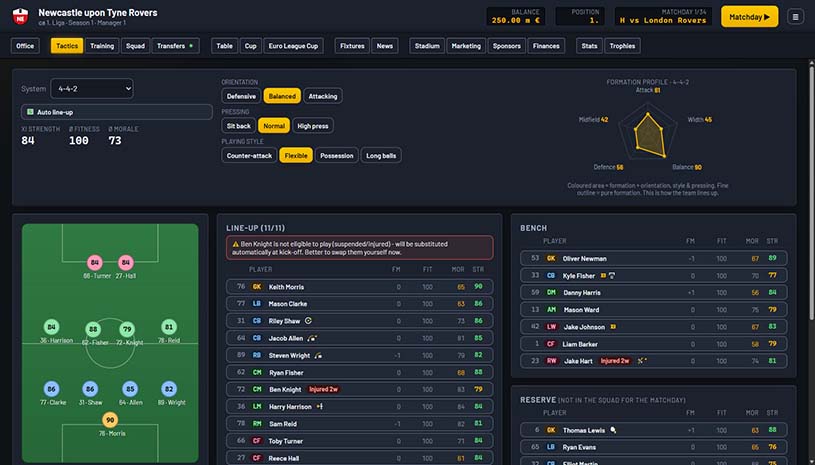815x465 pixels.
Task: Select Turner's marker on the pitch
Action: click(95, 262)
